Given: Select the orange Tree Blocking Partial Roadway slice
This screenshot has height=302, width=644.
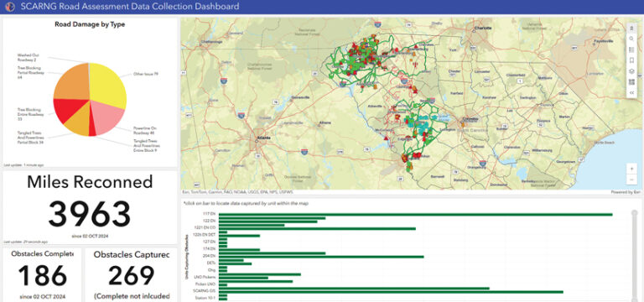Looking at the screenshot, I should pos(72,82).
